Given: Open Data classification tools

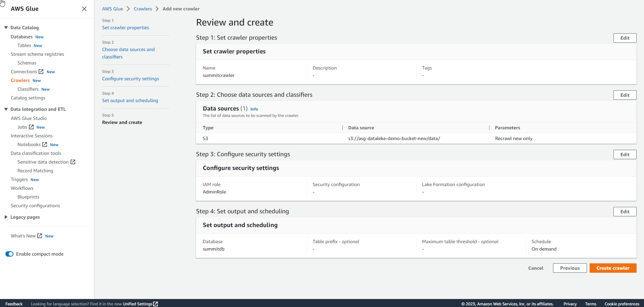Looking at the screenshot, I should (36, 153).
